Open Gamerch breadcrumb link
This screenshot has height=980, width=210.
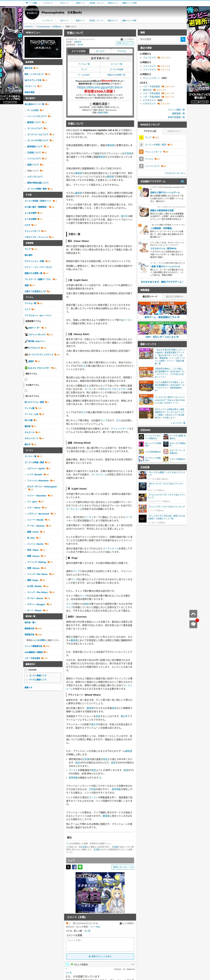[29, 27]
